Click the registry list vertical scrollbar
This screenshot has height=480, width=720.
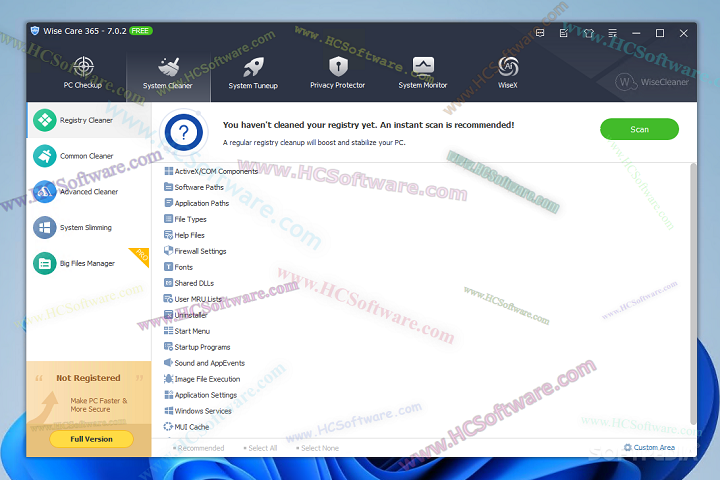click(693, 294)
